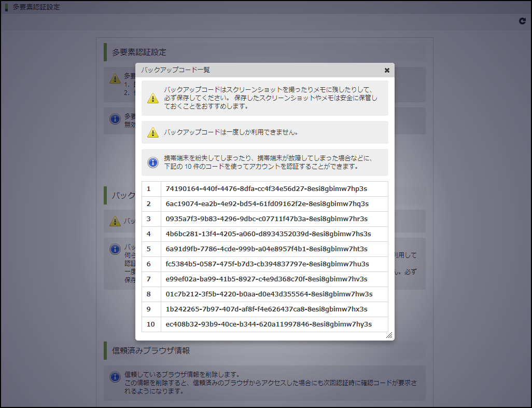
Task: Click the refresh icon in the top bar
Action: tap(523, 21)
